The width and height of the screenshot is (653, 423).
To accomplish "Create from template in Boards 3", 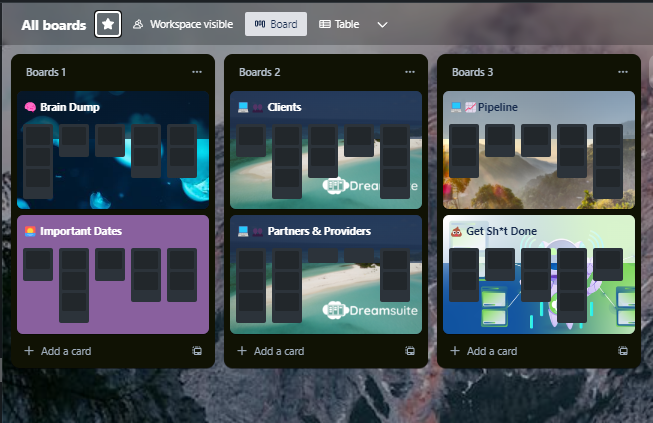I will click(x=623, y=351).
